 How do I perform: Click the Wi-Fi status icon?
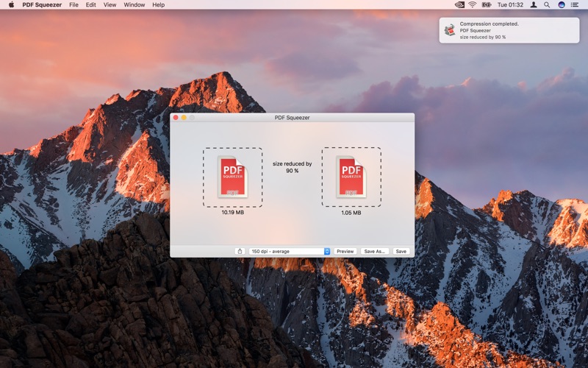tap(472, 4)
